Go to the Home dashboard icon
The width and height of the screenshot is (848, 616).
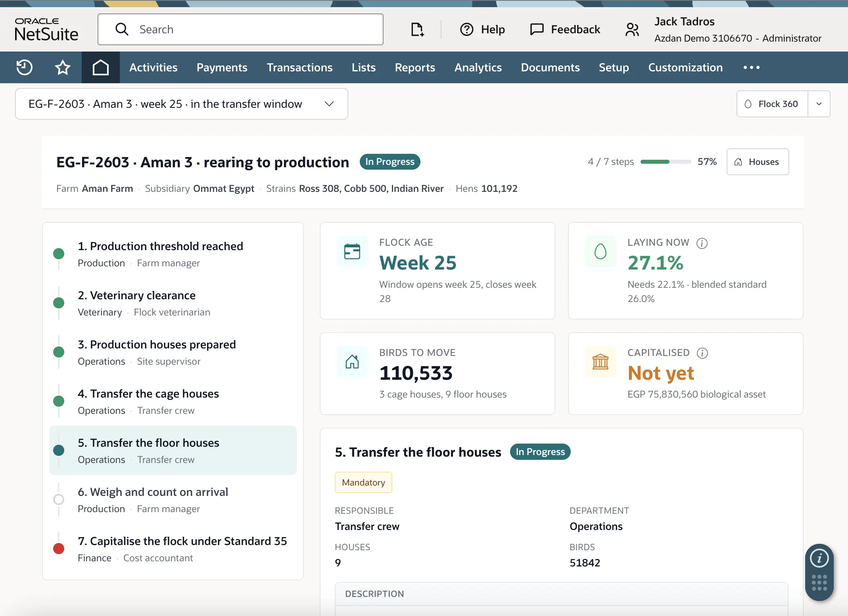pyautogui.click(x=100, y=67)
